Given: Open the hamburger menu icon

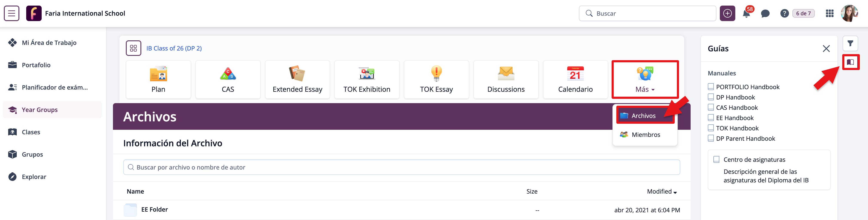Looking at the screenshot, I should [11, 14].
